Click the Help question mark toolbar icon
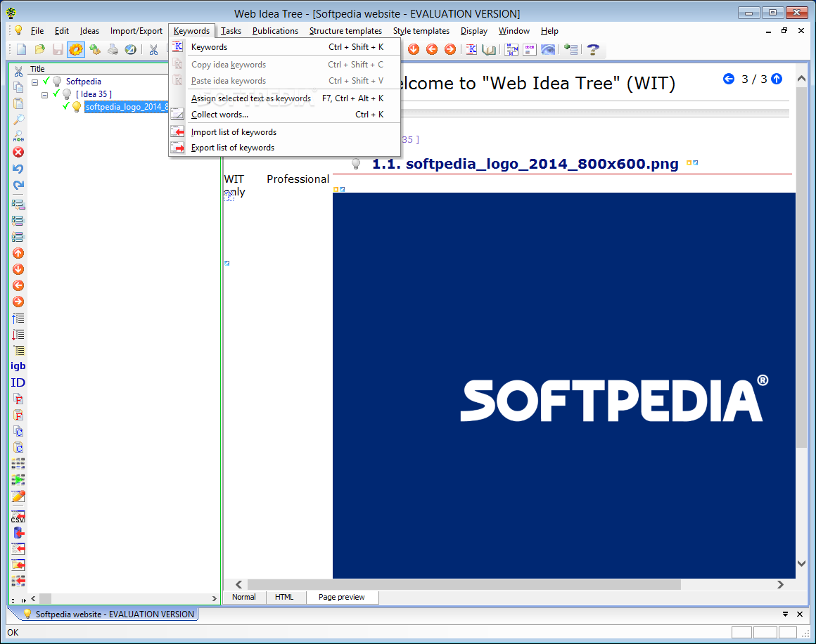This screenshot has height=644, width=816. tap(592, 49)
